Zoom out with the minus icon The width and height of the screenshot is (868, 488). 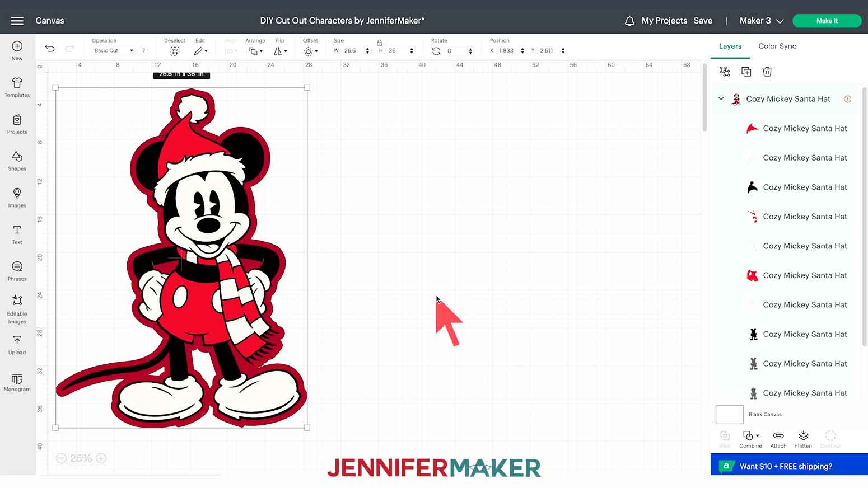(62, 458)
